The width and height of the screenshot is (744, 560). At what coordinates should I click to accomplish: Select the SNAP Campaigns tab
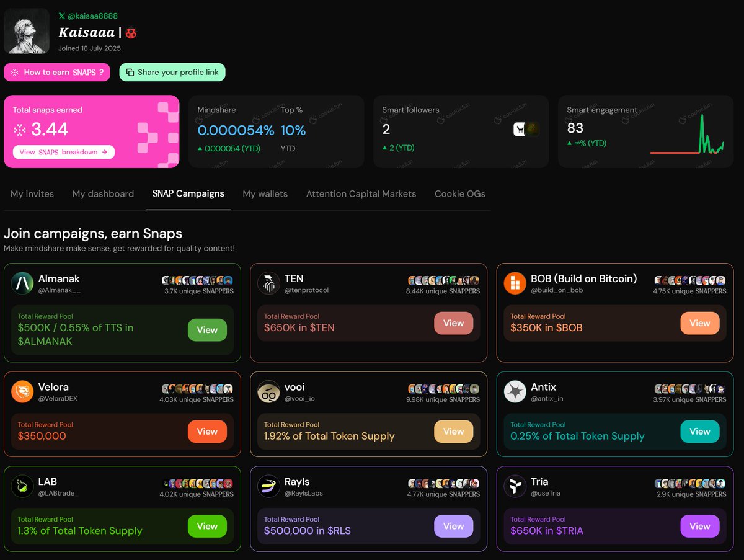(188, 193)
